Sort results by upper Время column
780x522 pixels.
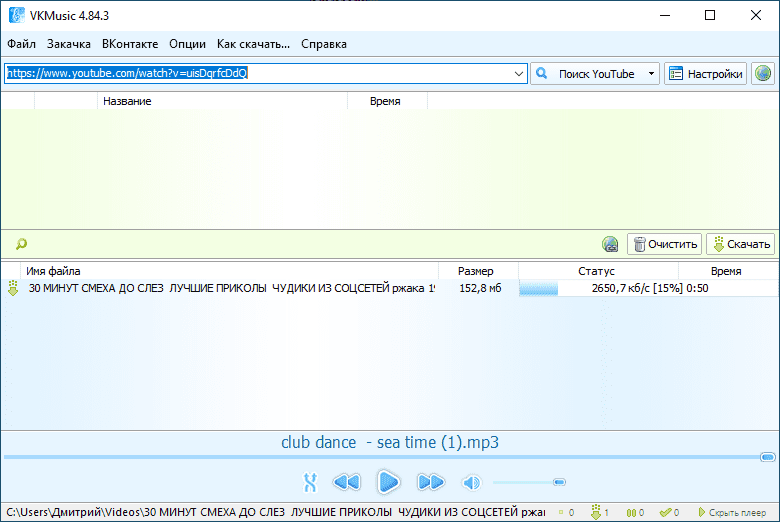pyautogui.click(x=387, y=101)
